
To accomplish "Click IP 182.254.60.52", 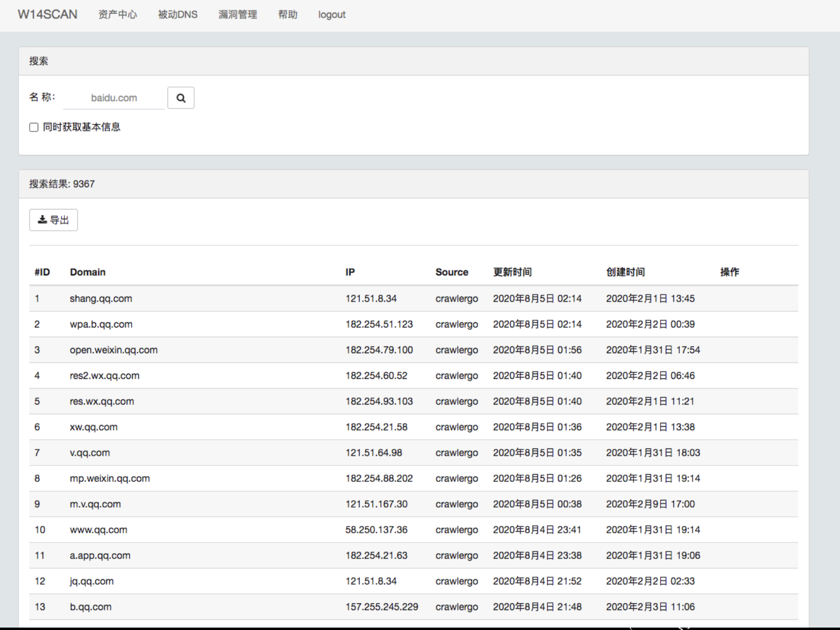I will pos(376,375).
